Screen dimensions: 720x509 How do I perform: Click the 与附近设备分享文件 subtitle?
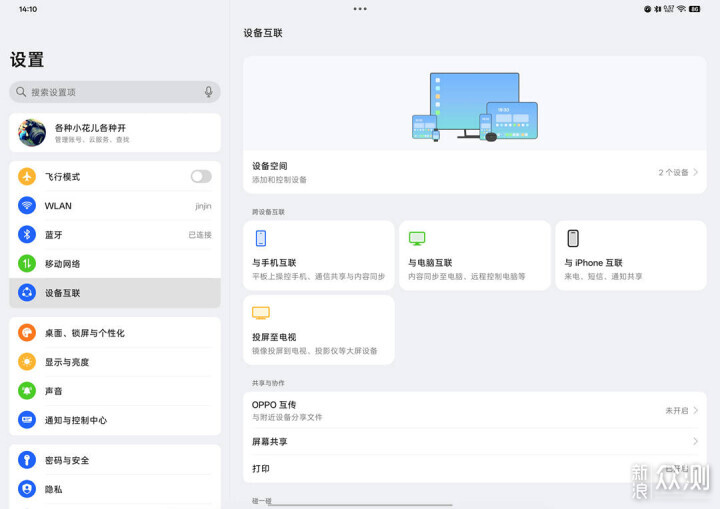click(x=287, y=417)
